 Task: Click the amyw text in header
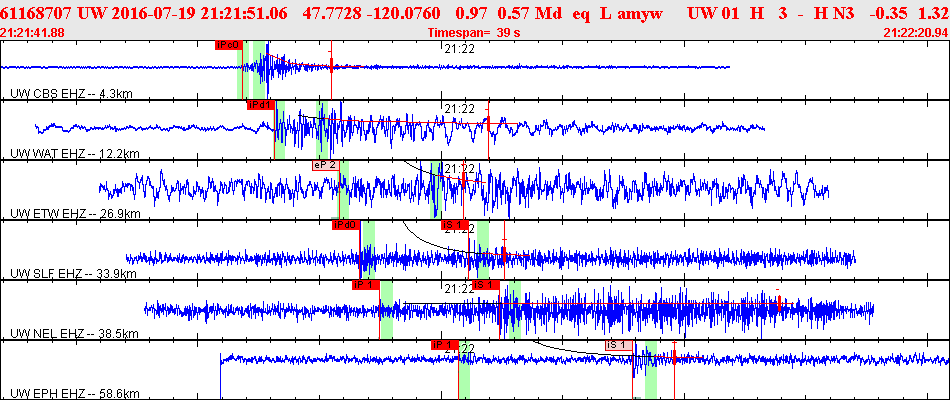click(x=638, y=13)
